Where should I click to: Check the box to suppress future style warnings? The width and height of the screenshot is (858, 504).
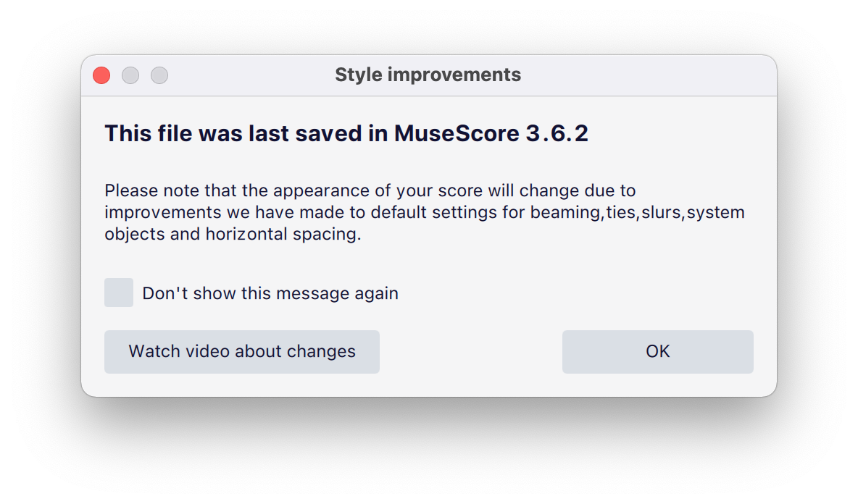(119, 293)
